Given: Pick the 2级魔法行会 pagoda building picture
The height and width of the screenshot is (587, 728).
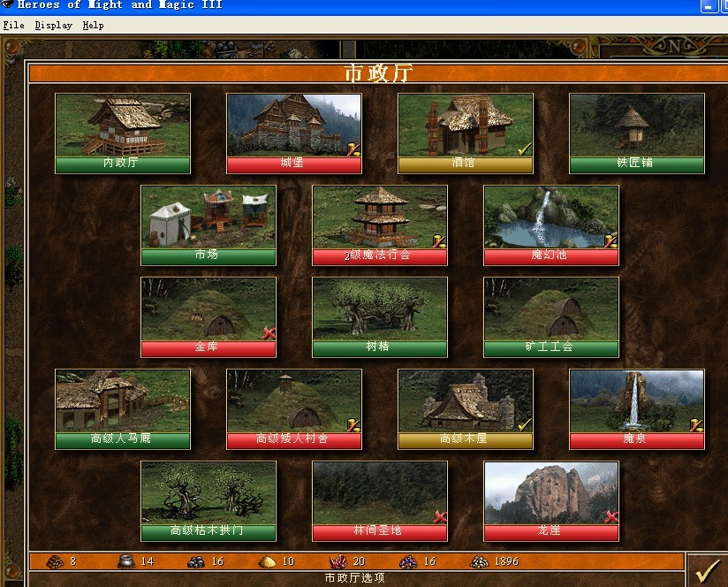Looking at the screenshot, I should pyautogui.click(x=380, y=217).
